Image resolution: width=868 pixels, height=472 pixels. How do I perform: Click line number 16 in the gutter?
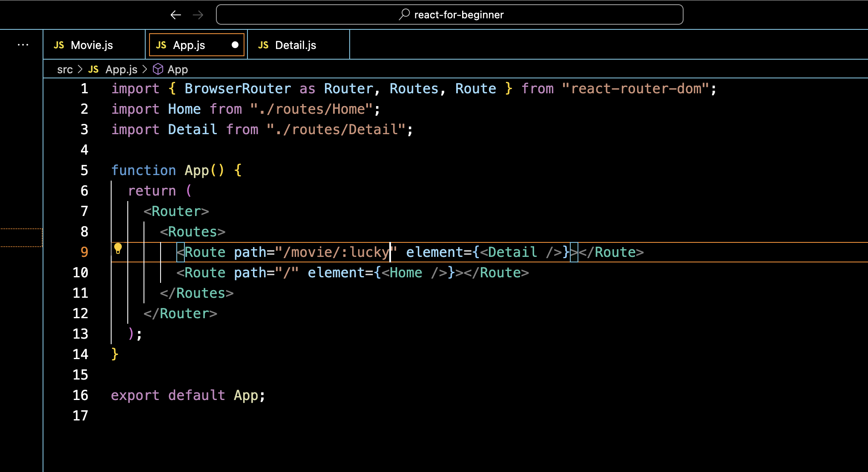coord(80,395)
